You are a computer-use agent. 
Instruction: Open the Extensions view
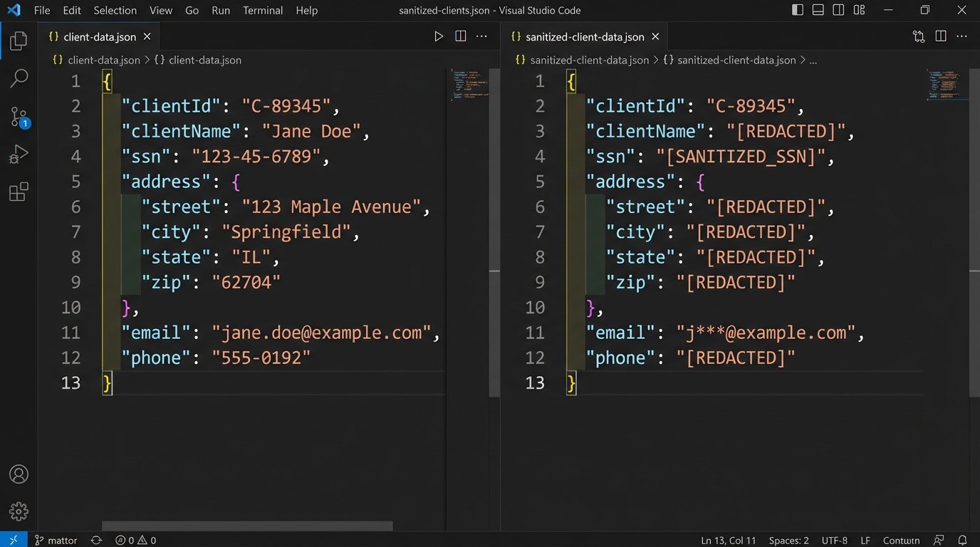point(19,192)
